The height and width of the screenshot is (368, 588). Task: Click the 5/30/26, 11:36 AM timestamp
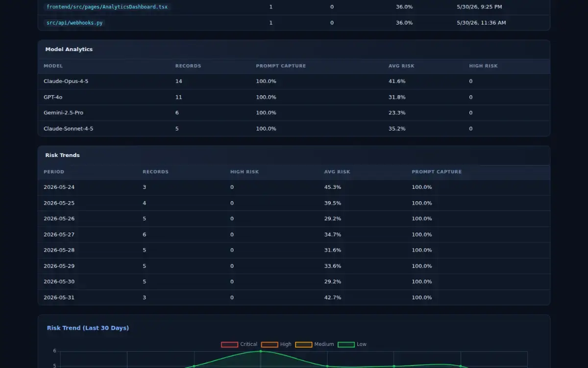481,23
